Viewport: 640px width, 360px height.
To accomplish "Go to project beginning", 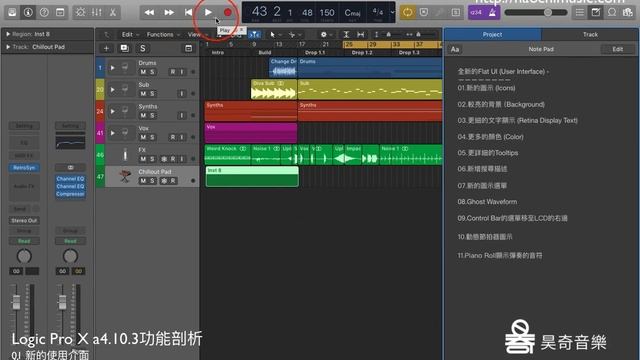I will pyautogui.click(x=188, y=12).
